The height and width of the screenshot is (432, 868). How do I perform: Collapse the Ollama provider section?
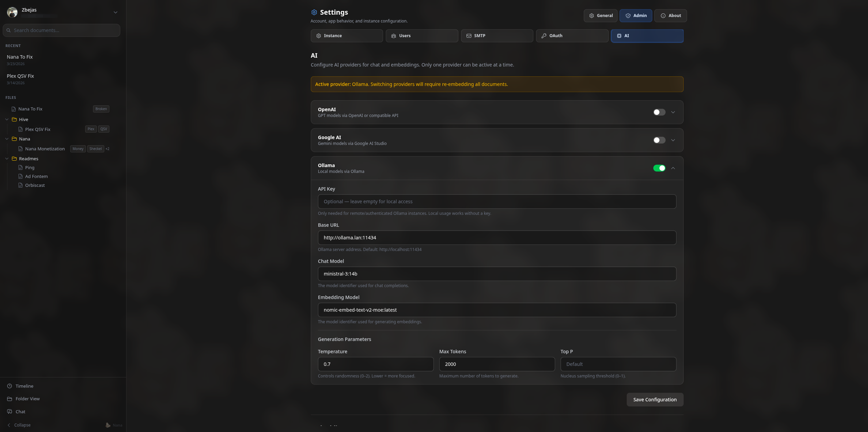(673, 168)
